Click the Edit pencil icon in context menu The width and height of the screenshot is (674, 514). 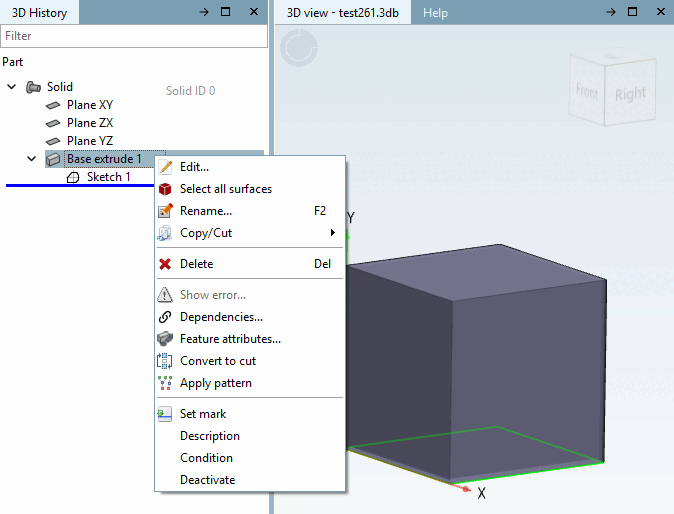[165, 167]
